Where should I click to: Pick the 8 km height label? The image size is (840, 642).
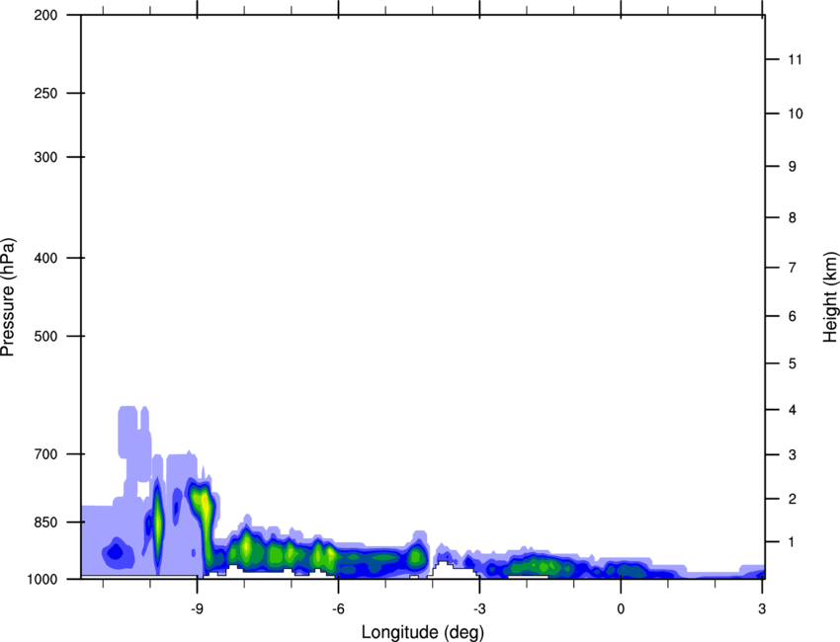[792, 217]
